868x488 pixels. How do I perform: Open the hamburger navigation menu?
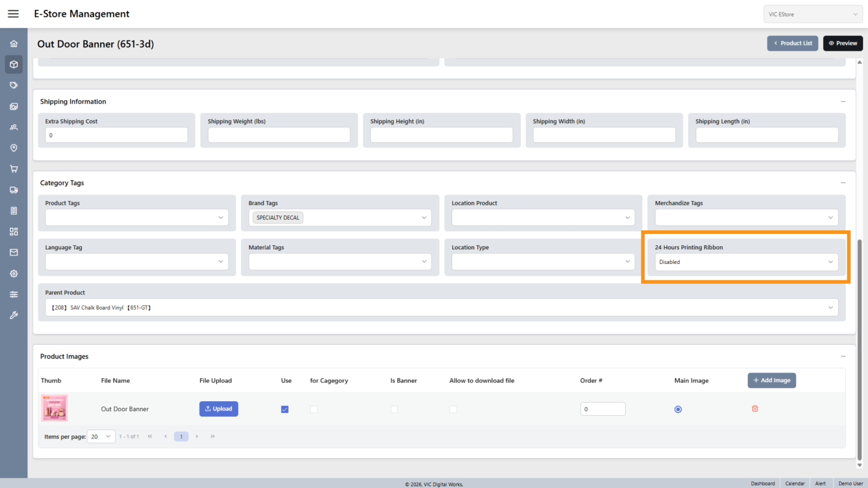click(x=13, y=14)
